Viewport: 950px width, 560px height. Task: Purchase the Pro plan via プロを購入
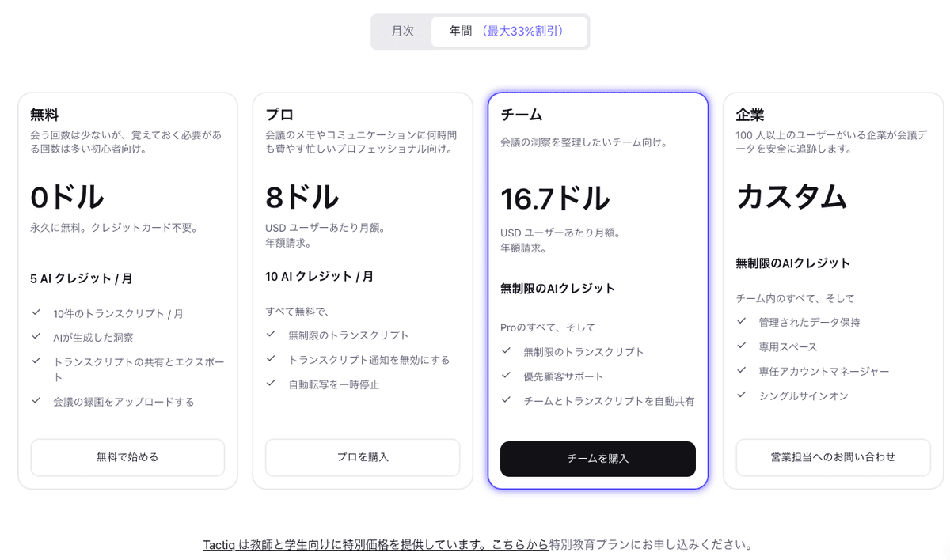[x=362, y=457]
